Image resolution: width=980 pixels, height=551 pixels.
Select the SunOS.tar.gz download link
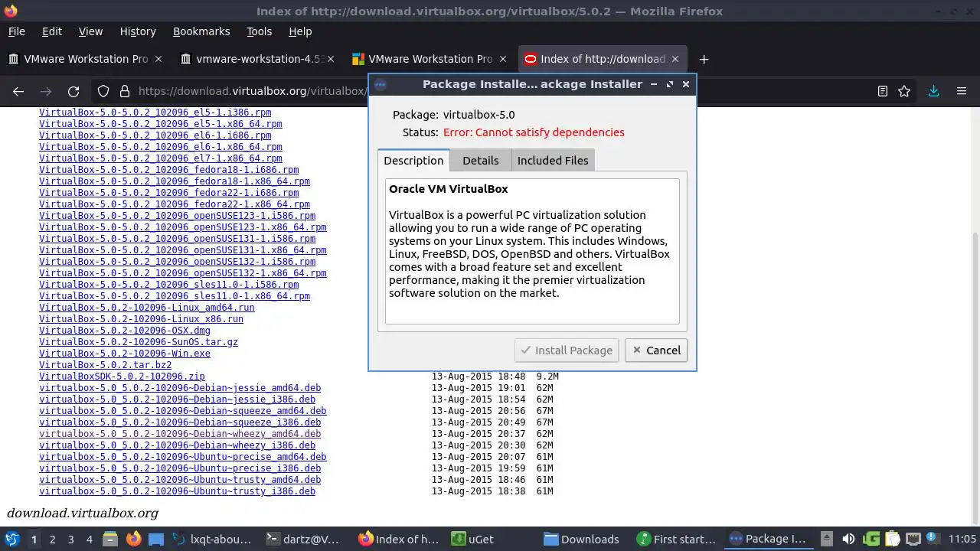tap(139, 342)
